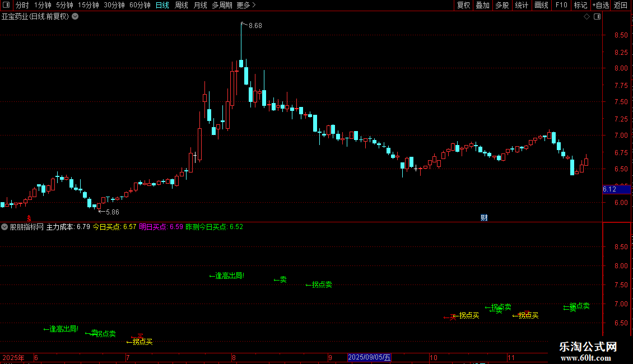Image resolution: width=633 pixels, height=364 pixels.
Task: Open the 多股 multi-stock view
Action: pyautogui.click(x=502, y=5)
